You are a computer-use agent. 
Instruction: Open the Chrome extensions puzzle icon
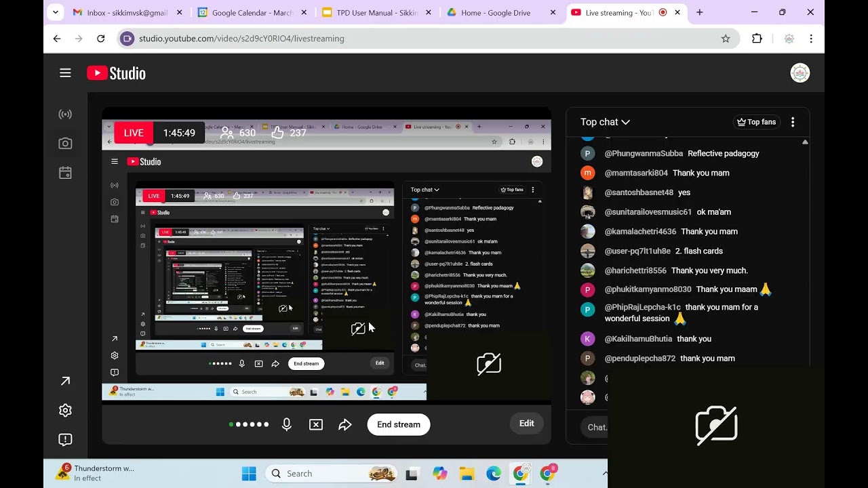(757, 39)
